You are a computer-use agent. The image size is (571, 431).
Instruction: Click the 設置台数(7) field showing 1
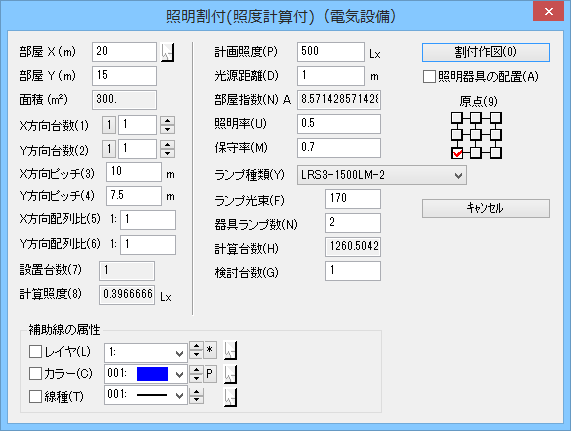[x=127, y=271]
